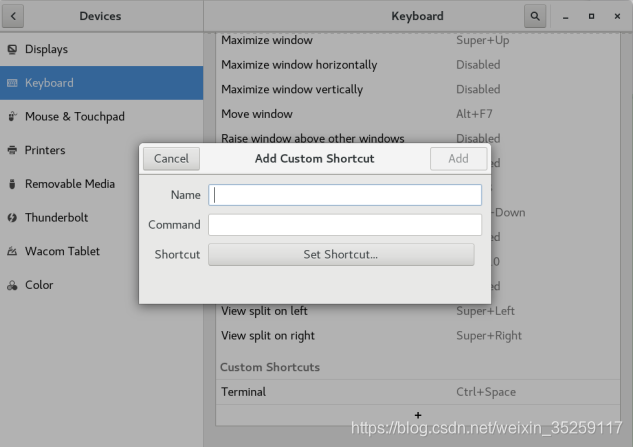
Task: Go back using the header arrow button
Action: [x=13, y=16]
